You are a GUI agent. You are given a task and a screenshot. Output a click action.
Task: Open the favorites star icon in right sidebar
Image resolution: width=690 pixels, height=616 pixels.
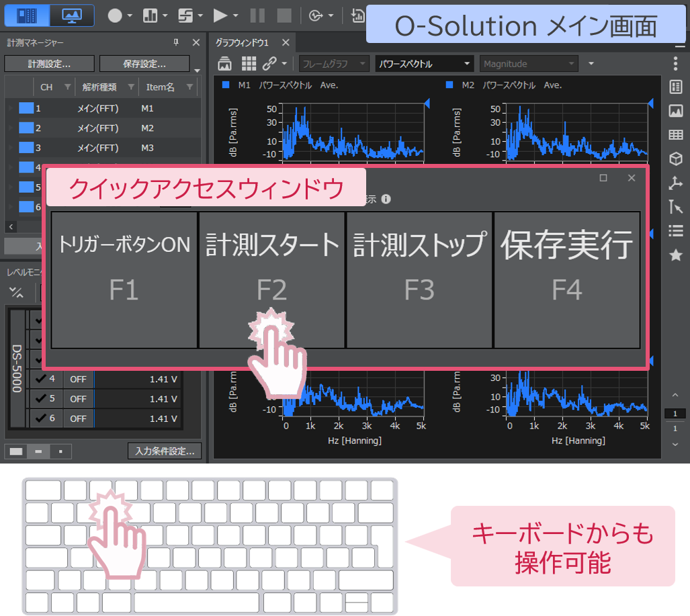point(677,255)
